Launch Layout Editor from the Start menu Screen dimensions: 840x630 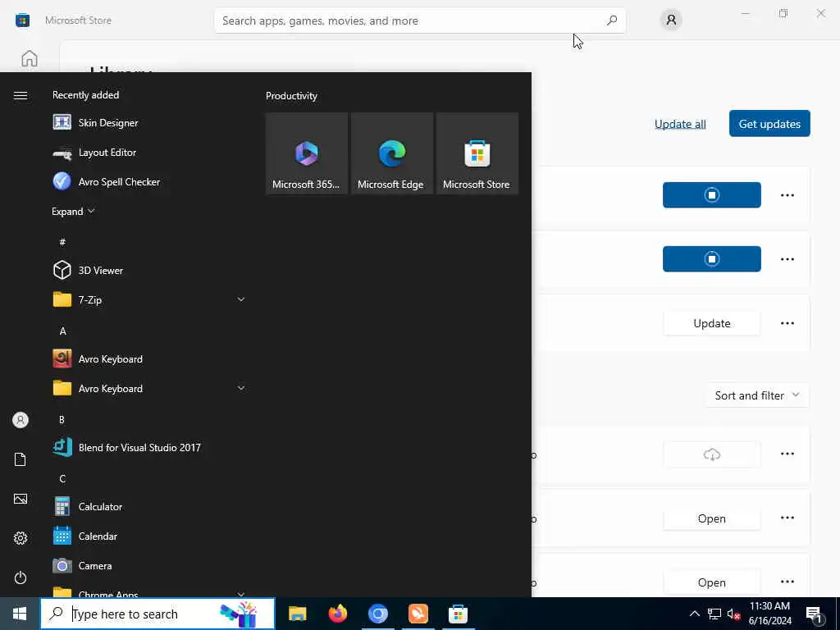(x=149, y=152)
